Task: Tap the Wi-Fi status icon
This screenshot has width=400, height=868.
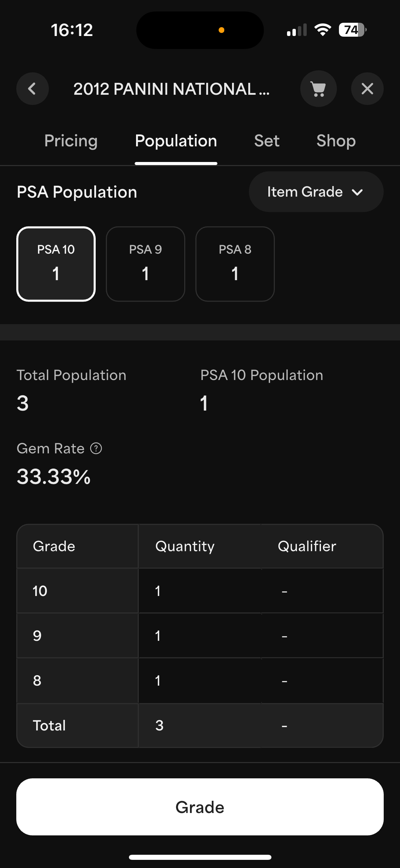Action: click(323, 30)
